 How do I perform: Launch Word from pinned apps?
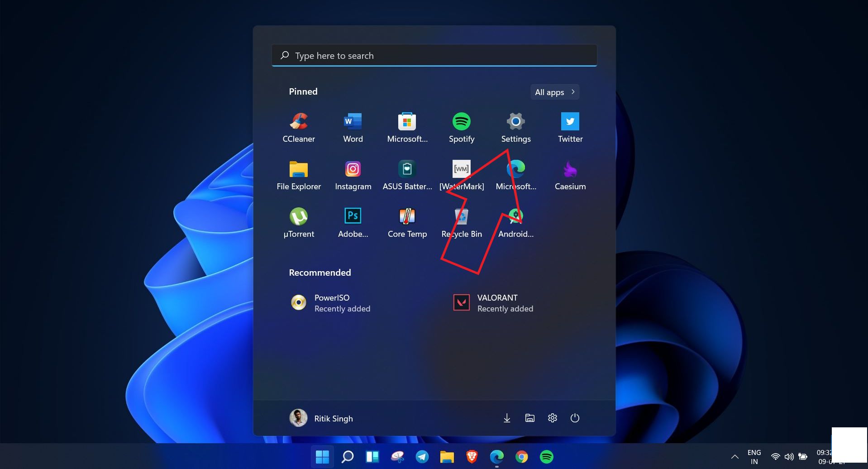353,128
